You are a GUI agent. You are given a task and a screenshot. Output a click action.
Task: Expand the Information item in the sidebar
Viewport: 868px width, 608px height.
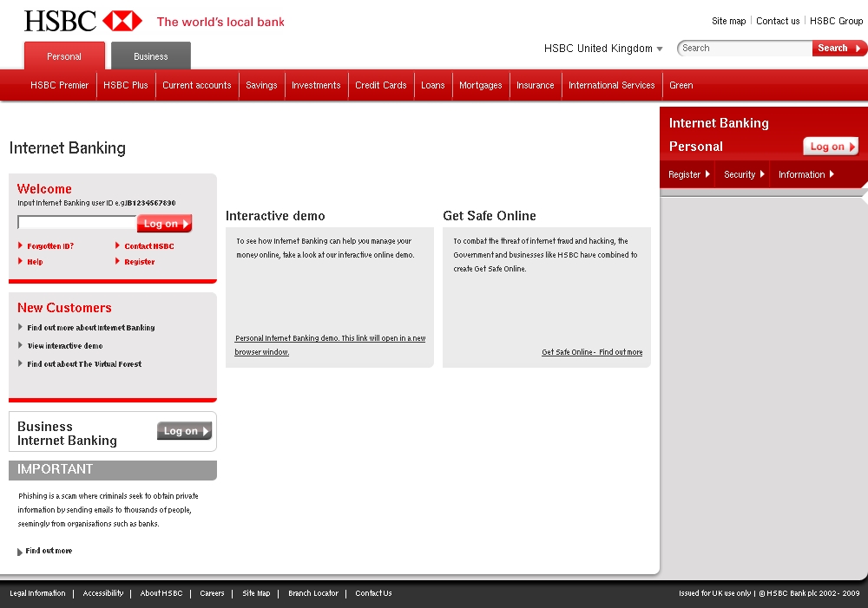click(x=806, y=174)
